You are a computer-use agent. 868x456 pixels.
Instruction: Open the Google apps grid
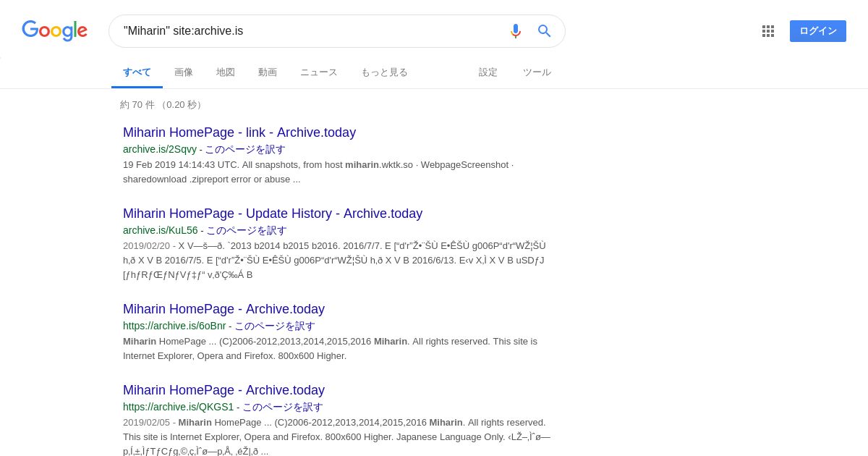768,31
